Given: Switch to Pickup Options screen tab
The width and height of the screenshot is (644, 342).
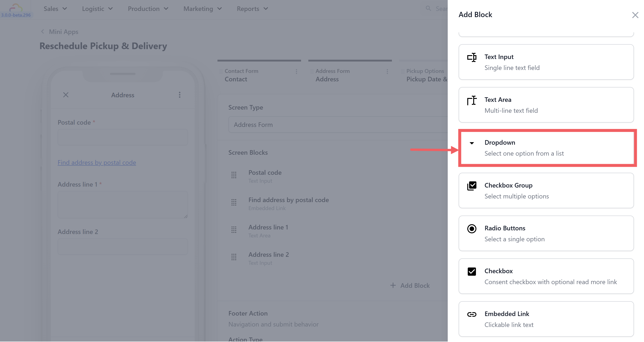Looking at the screenshot, I should click(425, 75).
